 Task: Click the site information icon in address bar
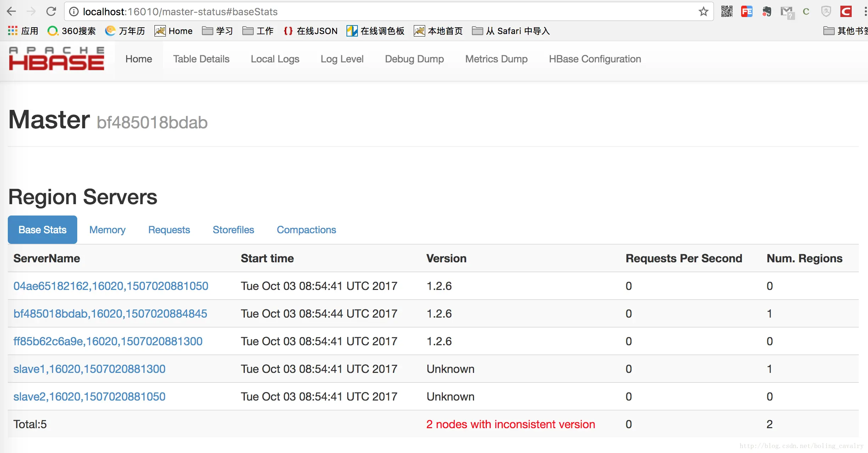click(74, 12)
